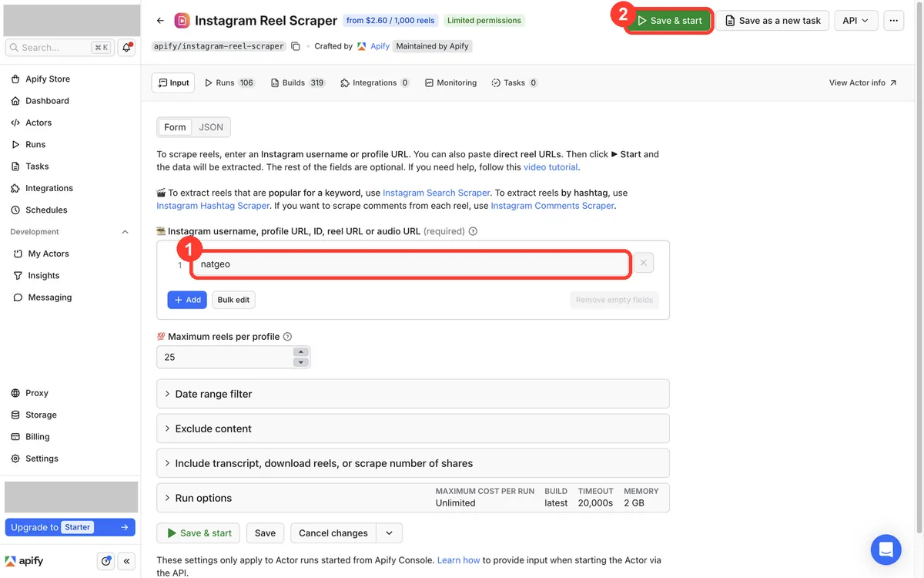This screenshot has height=578, width=924.
Task: Click the sidebar Search box
Action: (60, 48)
